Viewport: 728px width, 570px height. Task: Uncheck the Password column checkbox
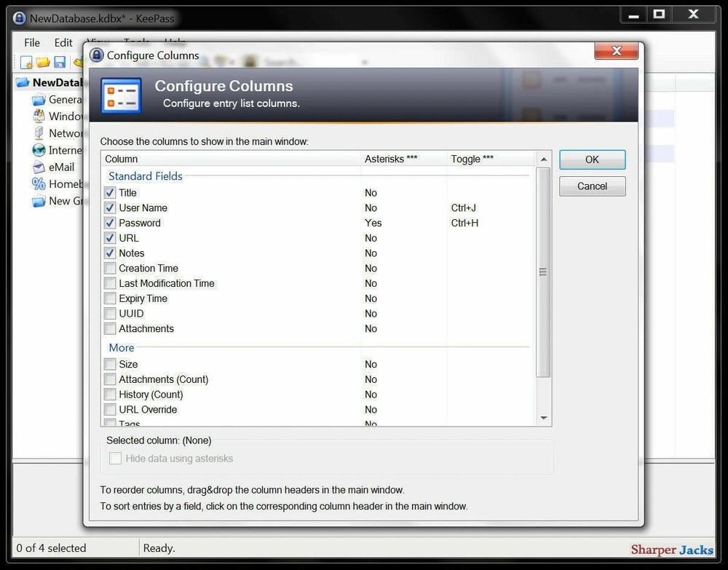pos(110,223)
